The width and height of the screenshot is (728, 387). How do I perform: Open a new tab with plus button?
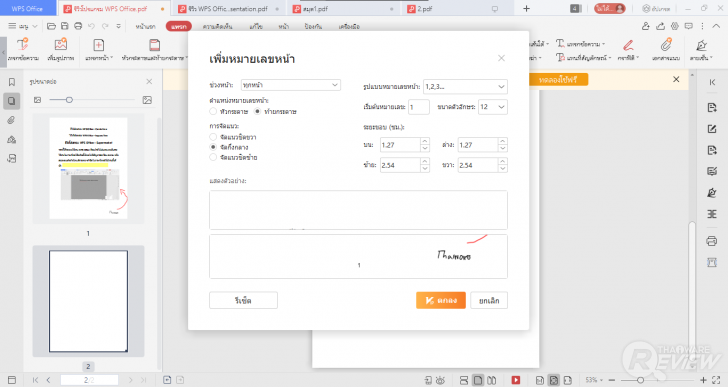(526, 9)
